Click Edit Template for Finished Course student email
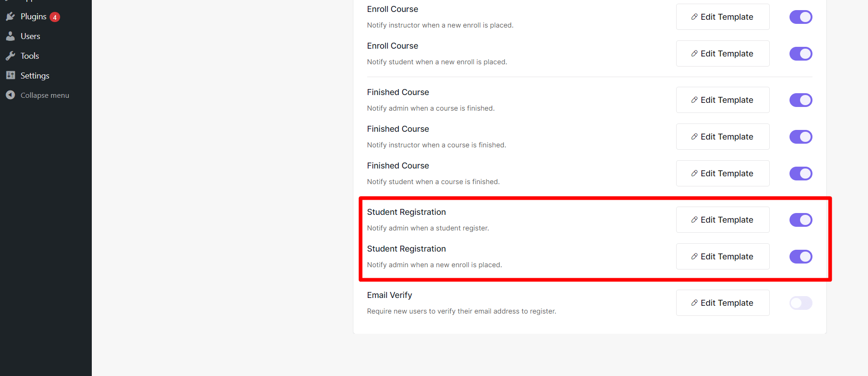 click(722, 173)
